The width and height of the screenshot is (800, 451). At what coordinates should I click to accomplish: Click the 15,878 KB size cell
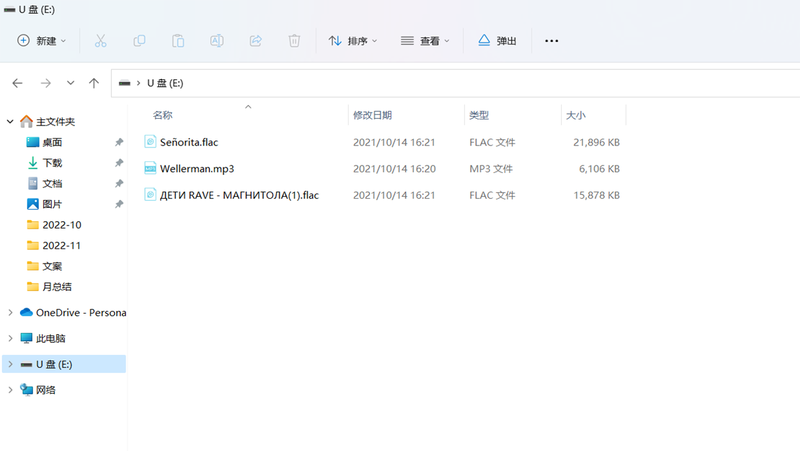(596, 195)
